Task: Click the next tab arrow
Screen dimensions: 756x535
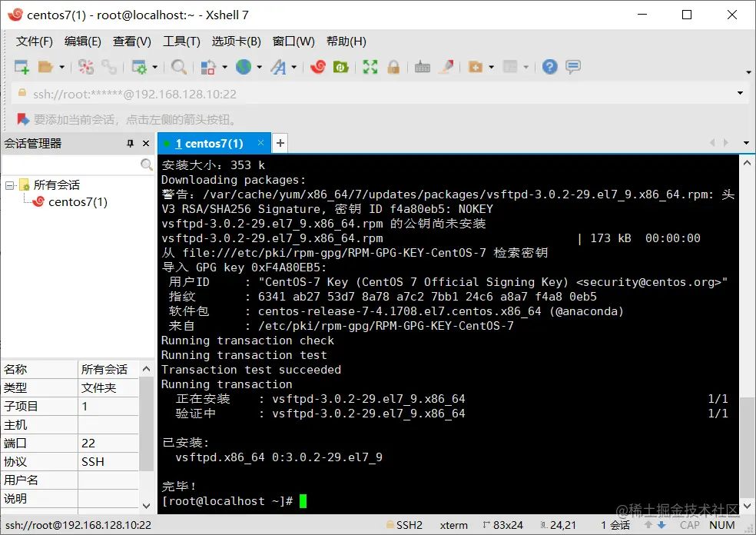Action: point(725,143)
